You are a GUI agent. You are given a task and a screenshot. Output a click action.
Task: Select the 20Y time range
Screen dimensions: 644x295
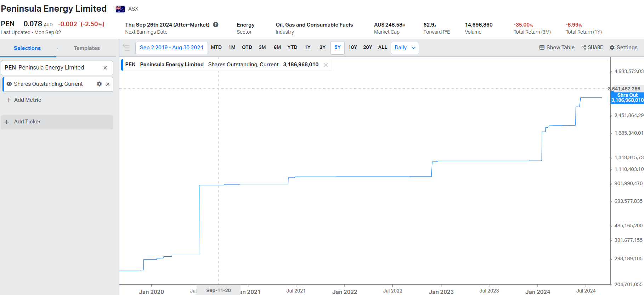[x=368, y=48]
